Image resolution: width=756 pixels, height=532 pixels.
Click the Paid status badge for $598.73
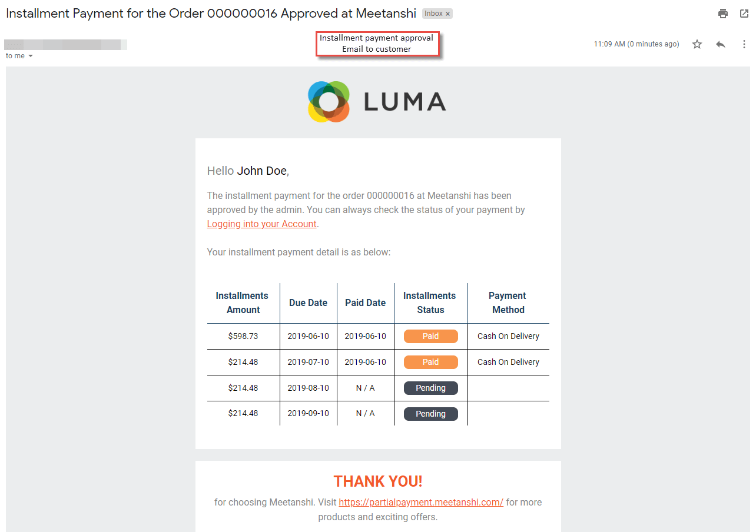point(430,336)
